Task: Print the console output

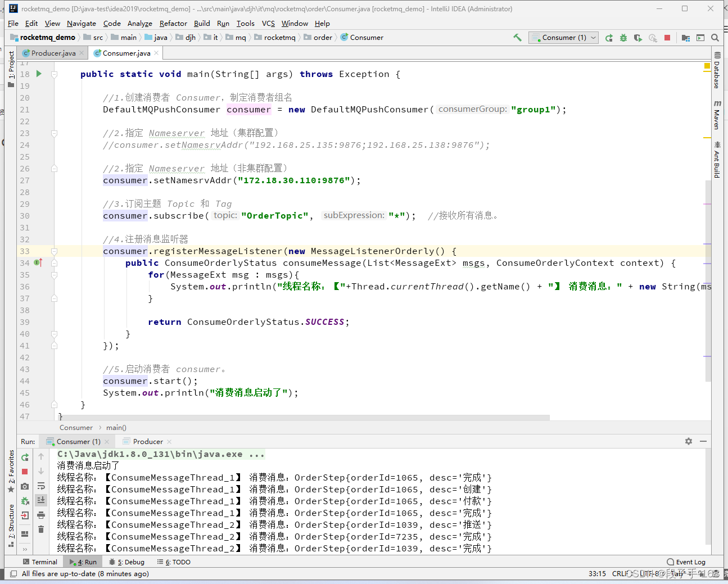Action: point(41,515)
